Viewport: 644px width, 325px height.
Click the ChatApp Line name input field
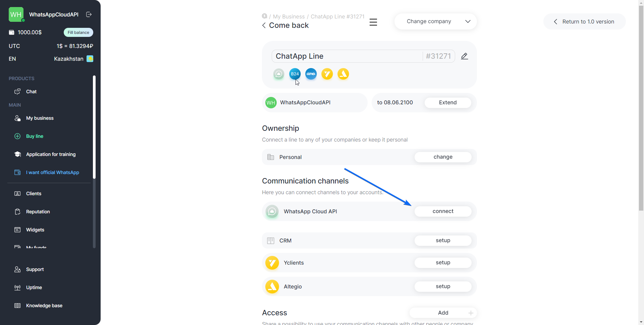pos(345,56)
